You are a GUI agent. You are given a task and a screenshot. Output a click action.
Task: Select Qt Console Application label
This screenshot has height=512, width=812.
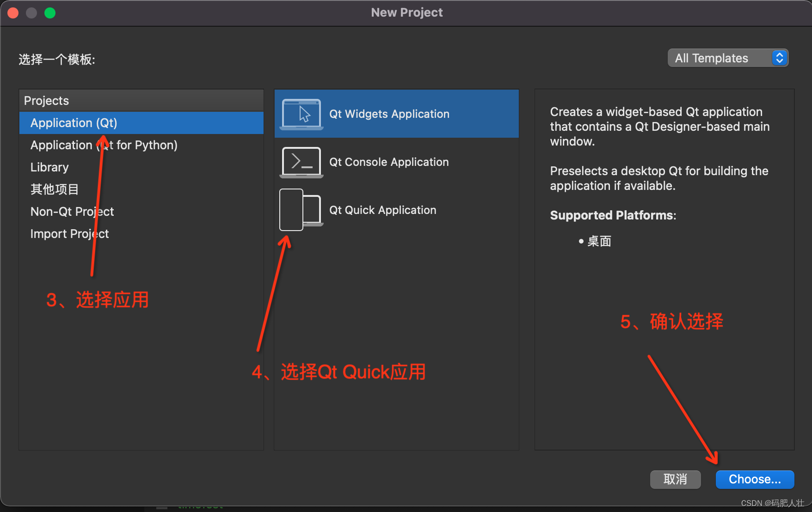(x=389, y=162)
